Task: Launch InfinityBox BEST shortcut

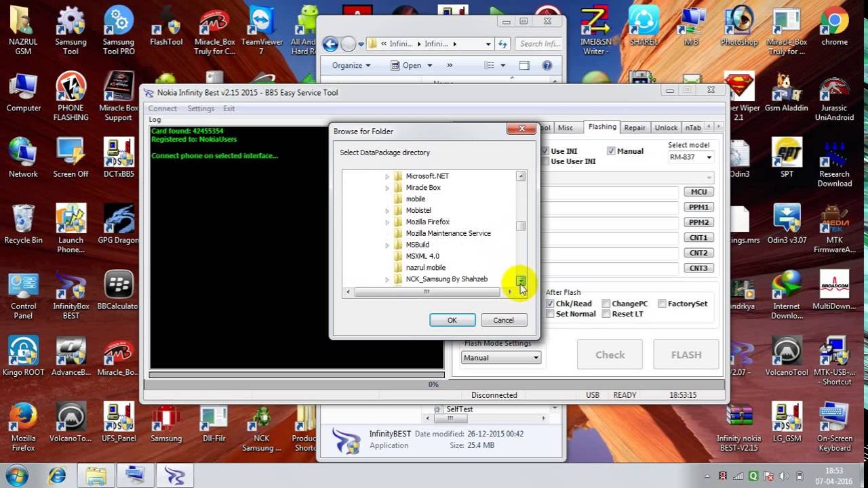Action: coord(71,296)
